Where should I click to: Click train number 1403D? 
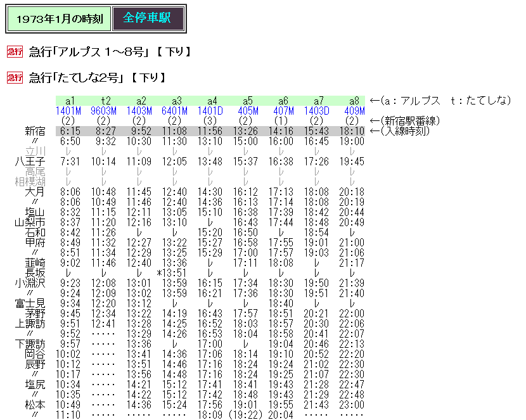click(x=317, y=111)
